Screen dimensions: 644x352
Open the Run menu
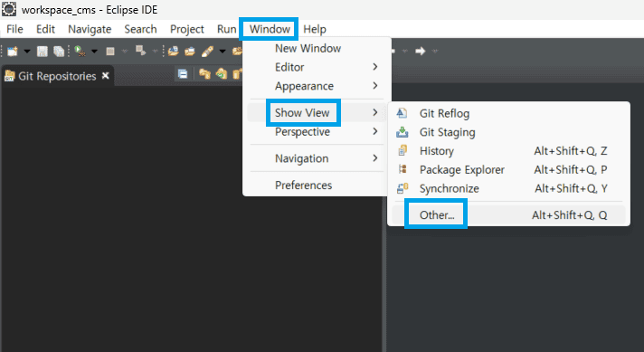point(226,29)
